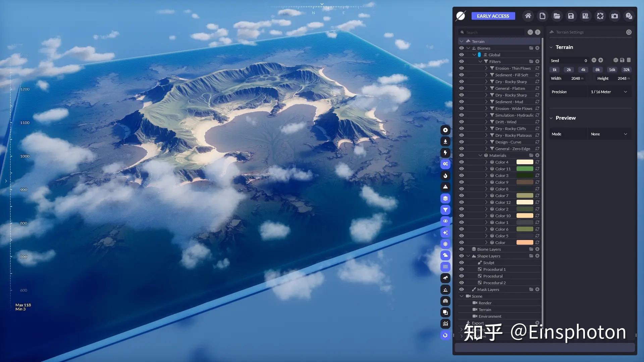Select the Sculpt shape layer
This screenshot has height=362, width=644.
[x=488, y=263]
